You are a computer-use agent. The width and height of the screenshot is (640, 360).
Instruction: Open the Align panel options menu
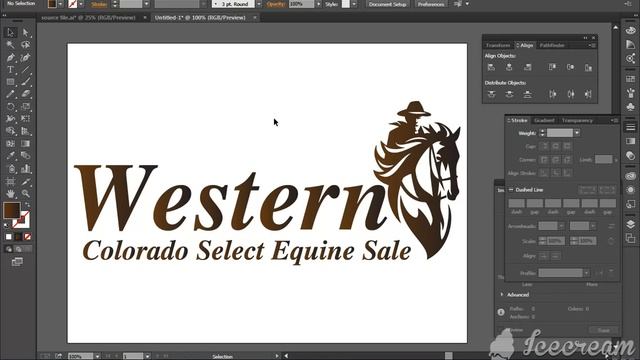(592, 45)
